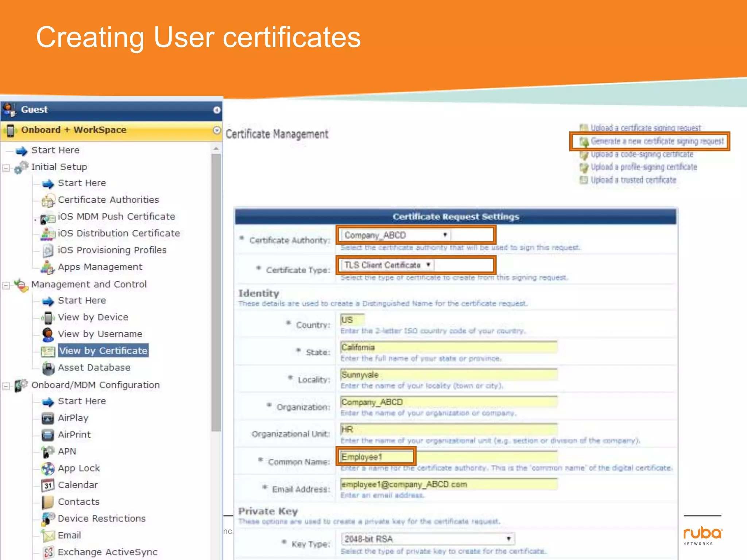The image size is (747, 560).
Task: Open Start Here under Management and Control
Action: coord(82,300)
